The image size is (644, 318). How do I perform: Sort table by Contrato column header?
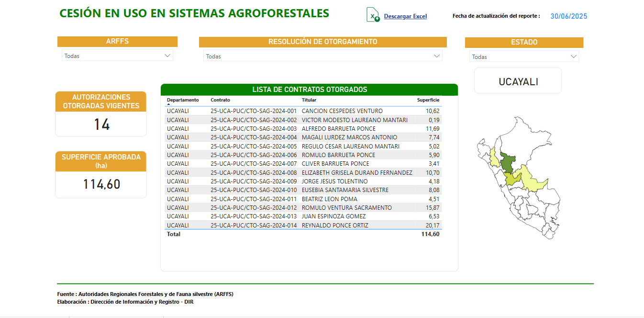220,100
